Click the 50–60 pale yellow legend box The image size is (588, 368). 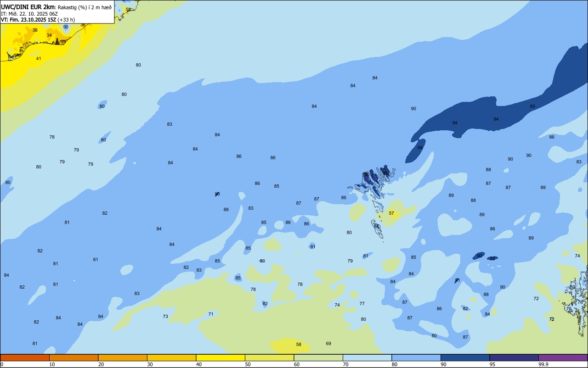pyautogui.click(x=269, y=357)
